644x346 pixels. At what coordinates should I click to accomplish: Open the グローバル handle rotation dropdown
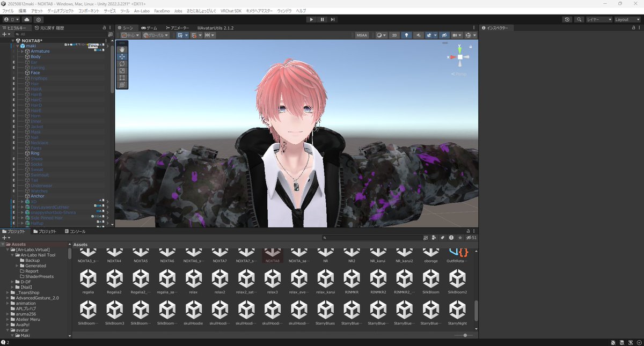click(x=156, y=35)
